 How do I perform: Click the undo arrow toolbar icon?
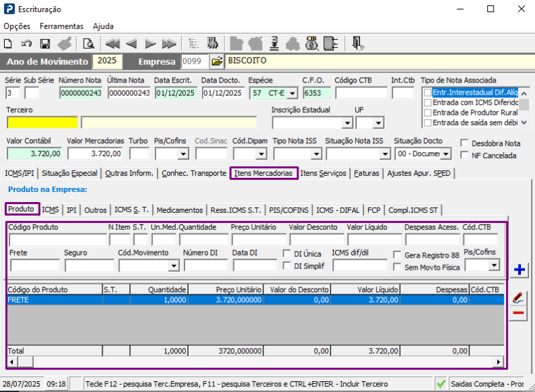26,44
